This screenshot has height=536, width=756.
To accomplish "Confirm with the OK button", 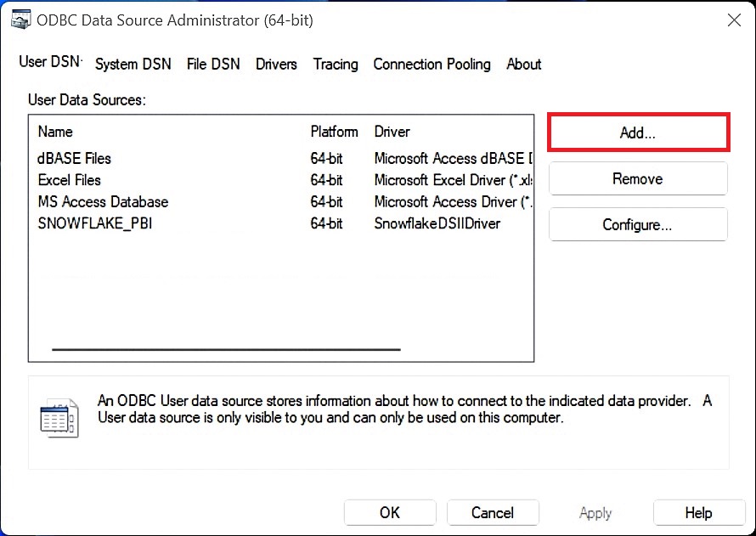I will tap(390, 512).
